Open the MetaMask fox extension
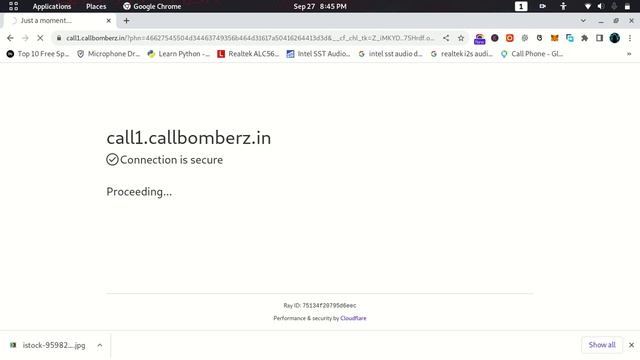The image size is (640, 360). [555, 38]
